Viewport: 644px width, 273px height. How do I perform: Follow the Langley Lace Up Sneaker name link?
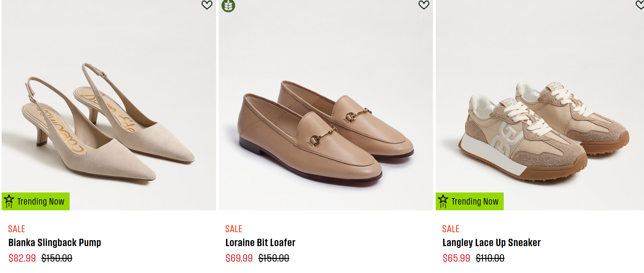(x=492, y=243)
